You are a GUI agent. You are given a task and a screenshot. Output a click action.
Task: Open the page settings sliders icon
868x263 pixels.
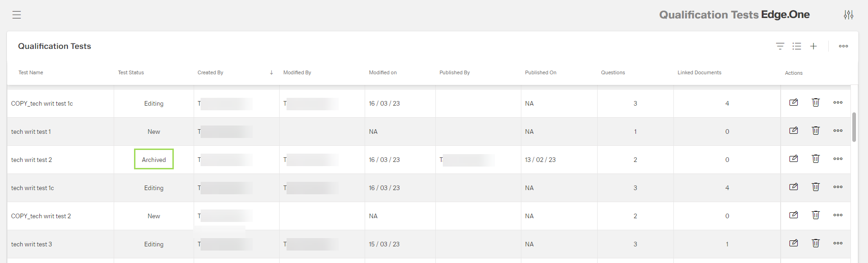[x=849, y=15]
